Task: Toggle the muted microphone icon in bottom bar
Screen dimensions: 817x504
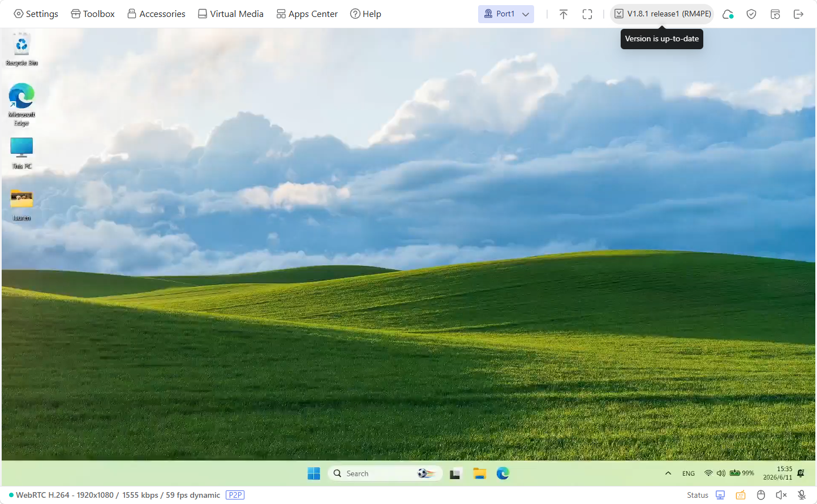Action: [802, 495]
